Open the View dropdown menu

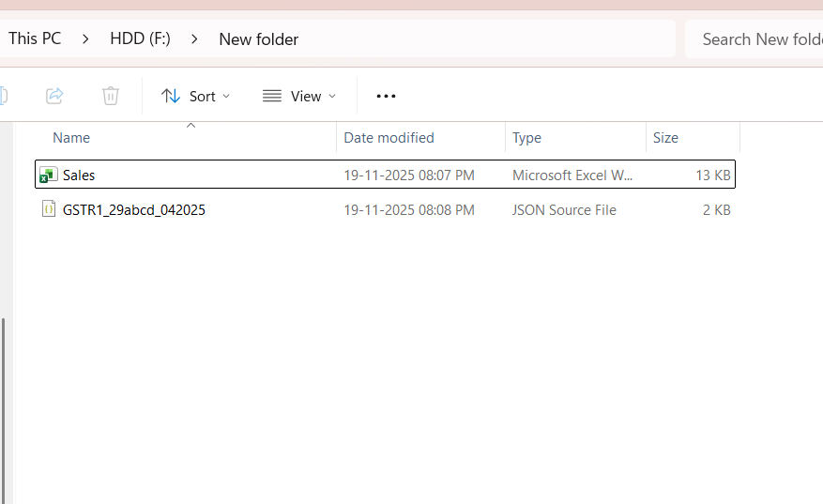click(299, 96)
